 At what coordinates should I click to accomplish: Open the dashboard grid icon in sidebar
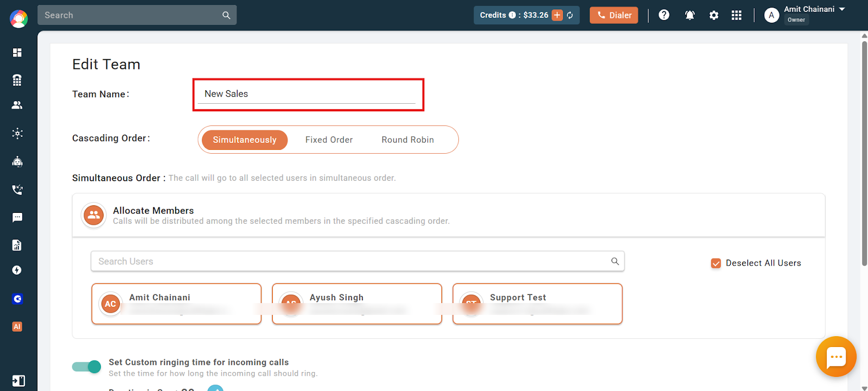pyautogui.click(x=17, y=53)
